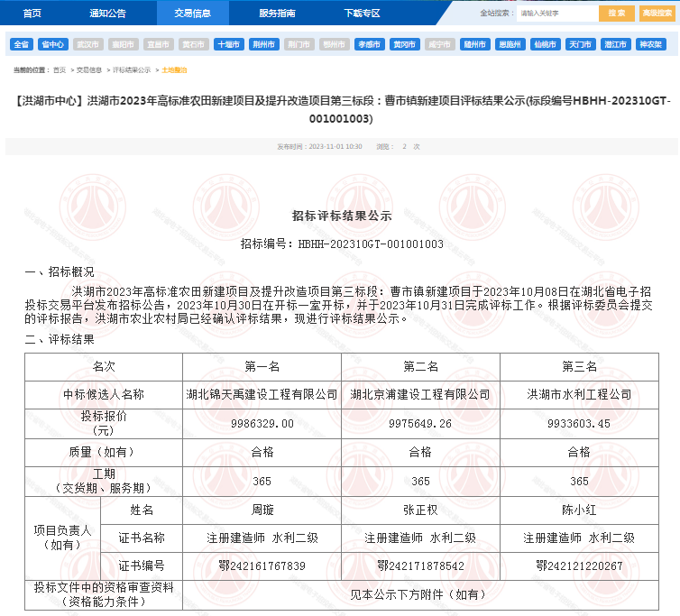The width and height of the screenshot is (680, 616).
Task: Open 高级搜索 advanced search
Action: (658, 14)
